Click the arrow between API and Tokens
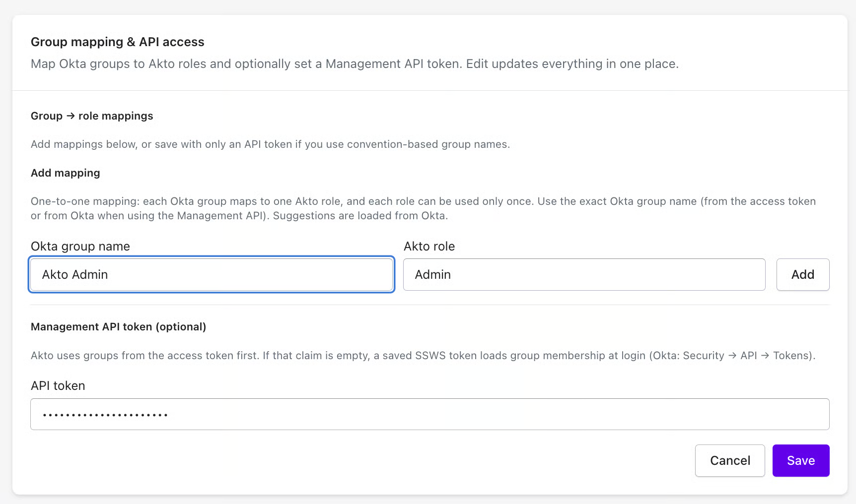 click(x=765, y=356)
